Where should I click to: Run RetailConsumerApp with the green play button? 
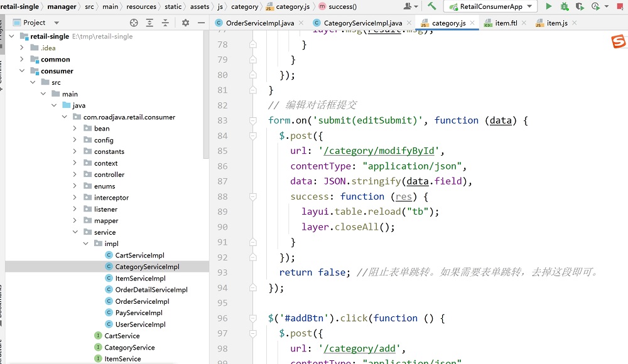point(549,7)
